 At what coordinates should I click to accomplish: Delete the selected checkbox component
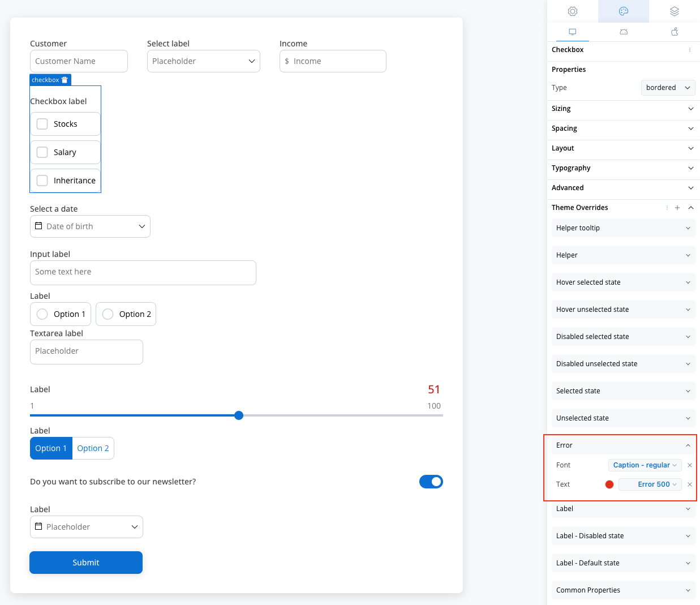[x=65, y=80]
